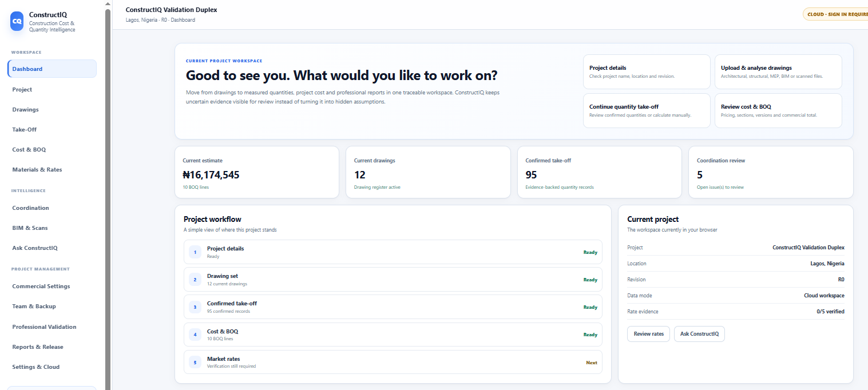Select BIM & Scans in sidebar

click(x=52, y=228)
